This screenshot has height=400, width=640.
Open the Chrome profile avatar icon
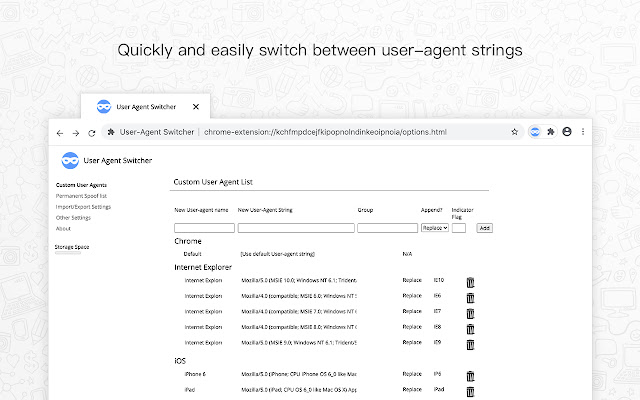(x=566, y=131)
